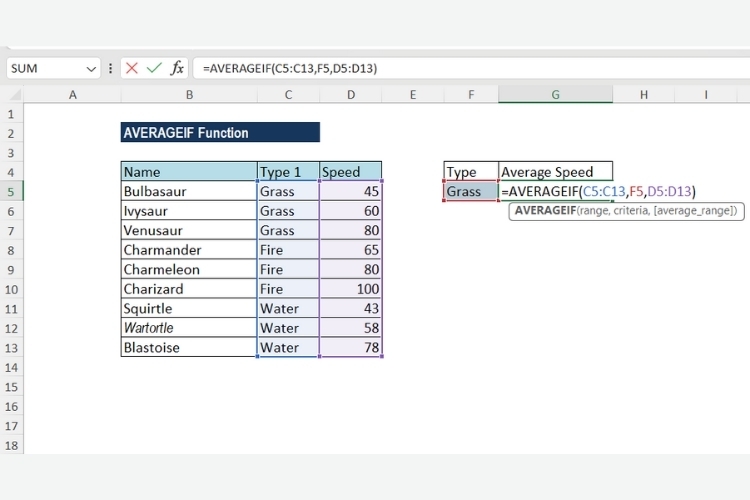Select the column G header
The width and height of the screenshot is (750, 500).
(x=555, y=95)
